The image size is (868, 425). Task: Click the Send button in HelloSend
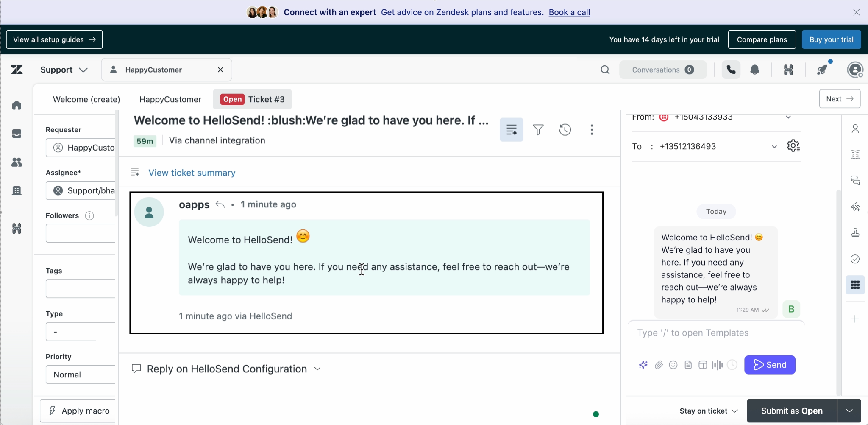(770, 365)
